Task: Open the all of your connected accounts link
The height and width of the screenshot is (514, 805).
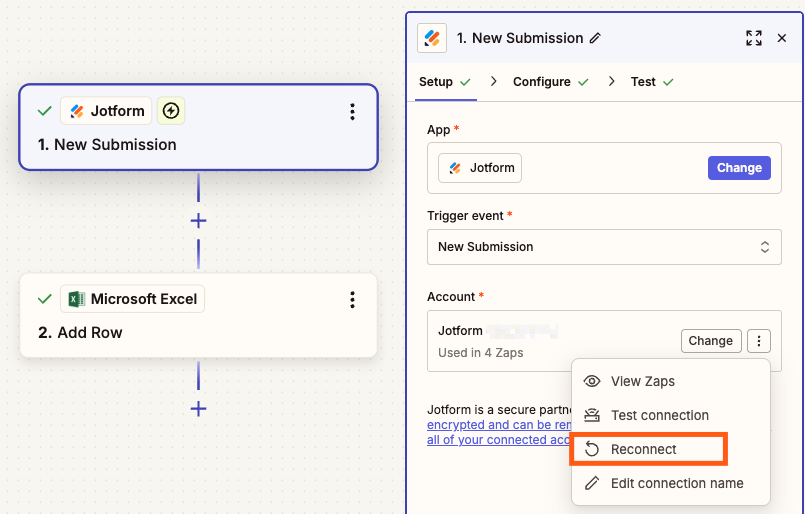Action: click(499, 440)
